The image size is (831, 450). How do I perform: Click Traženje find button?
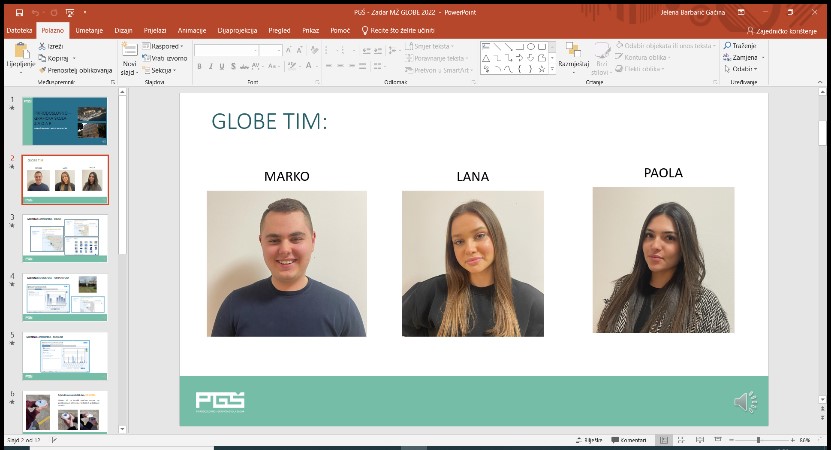click(x=741, y=46)
